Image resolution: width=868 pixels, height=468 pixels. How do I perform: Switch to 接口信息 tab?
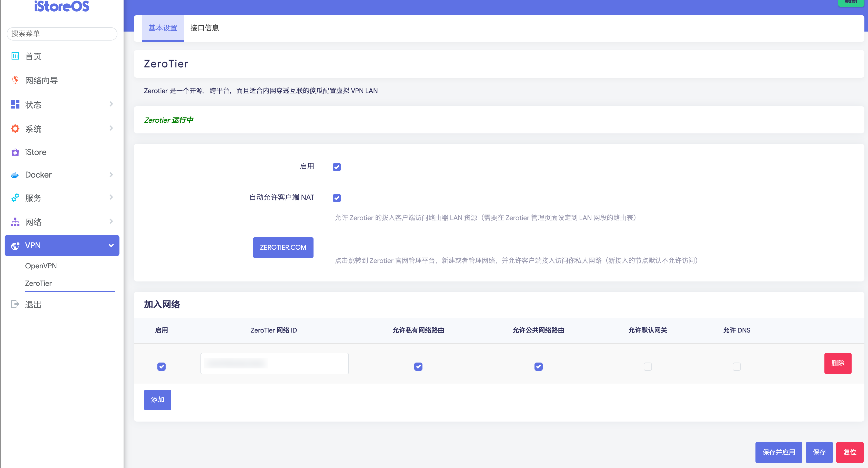205,28
